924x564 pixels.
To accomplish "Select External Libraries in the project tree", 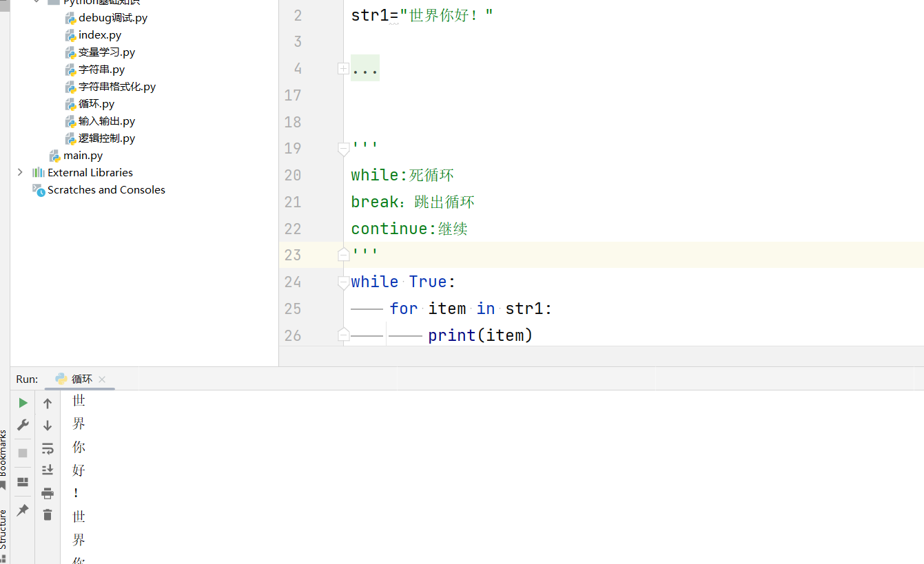I will [x=90, y=172].
